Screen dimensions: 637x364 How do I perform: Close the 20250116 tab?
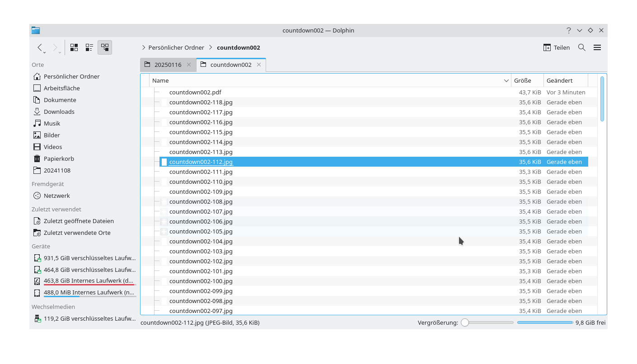point(189,65)
